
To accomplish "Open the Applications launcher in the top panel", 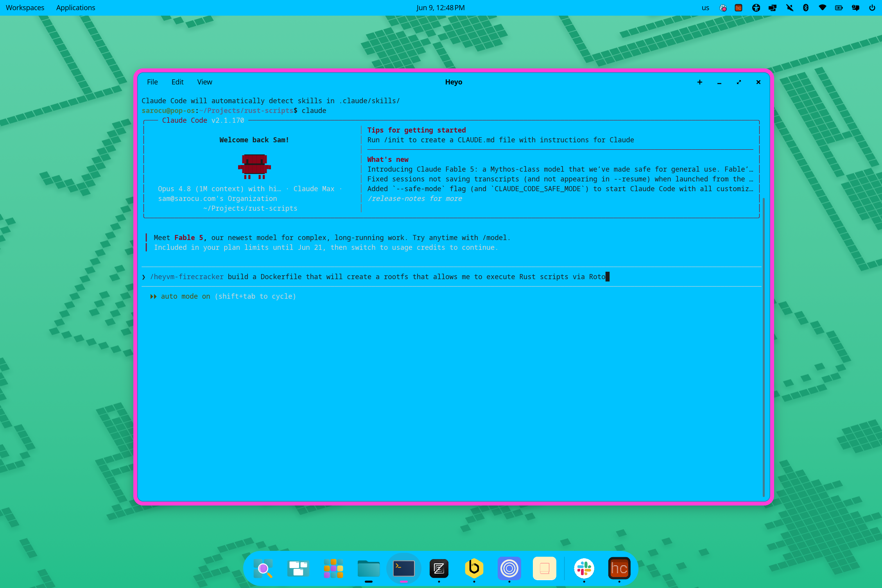I will [x=75, y=8].
